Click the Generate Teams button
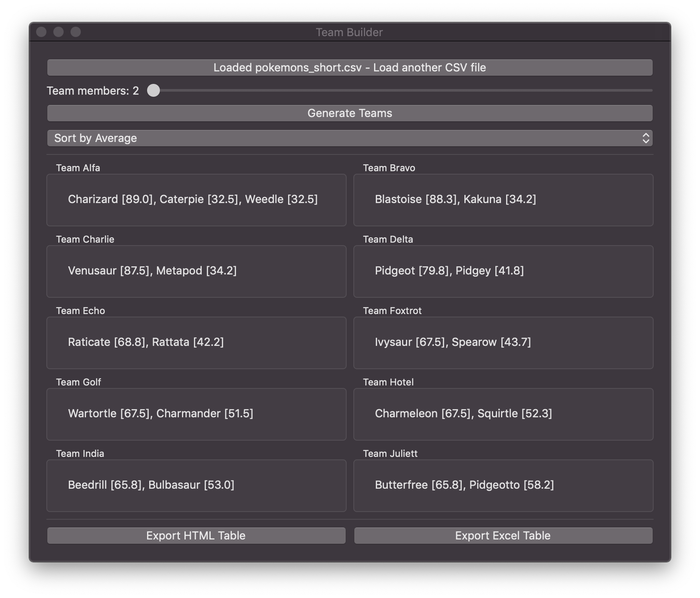This screenshot has height=598, width=700. pyautogui.click(x=350, y=113)
